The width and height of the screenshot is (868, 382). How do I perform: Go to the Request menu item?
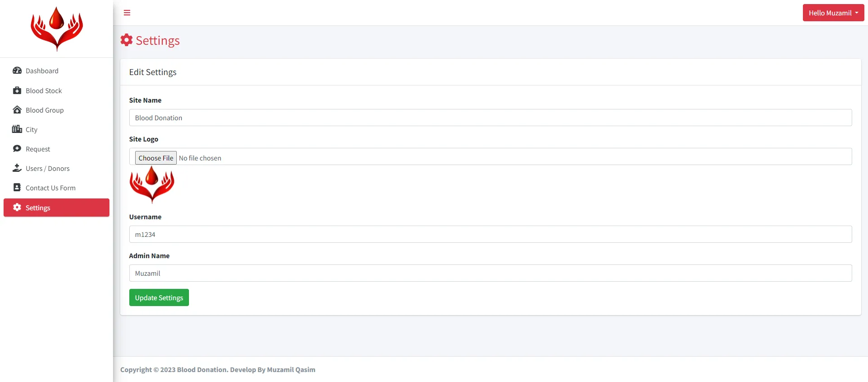coord(38,149)
